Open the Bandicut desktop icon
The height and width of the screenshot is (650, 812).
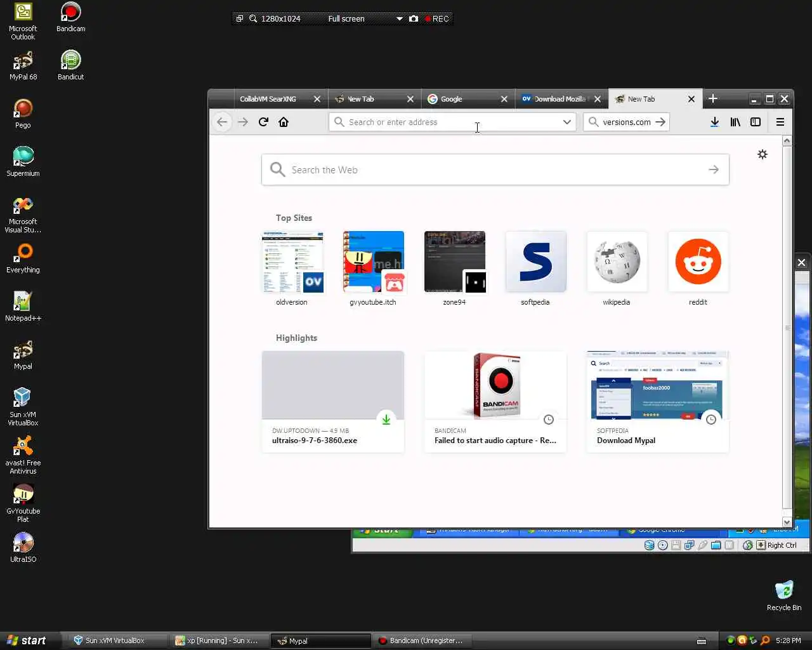pos(70,66)
